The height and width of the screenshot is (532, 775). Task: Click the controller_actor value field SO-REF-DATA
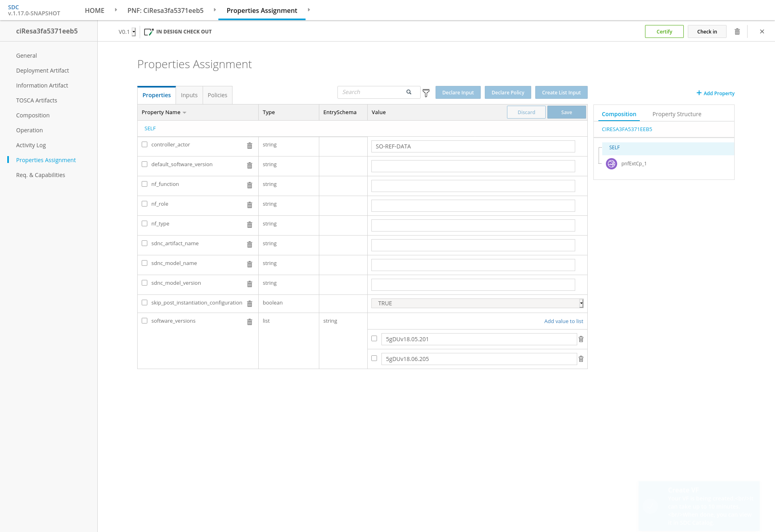473,146
